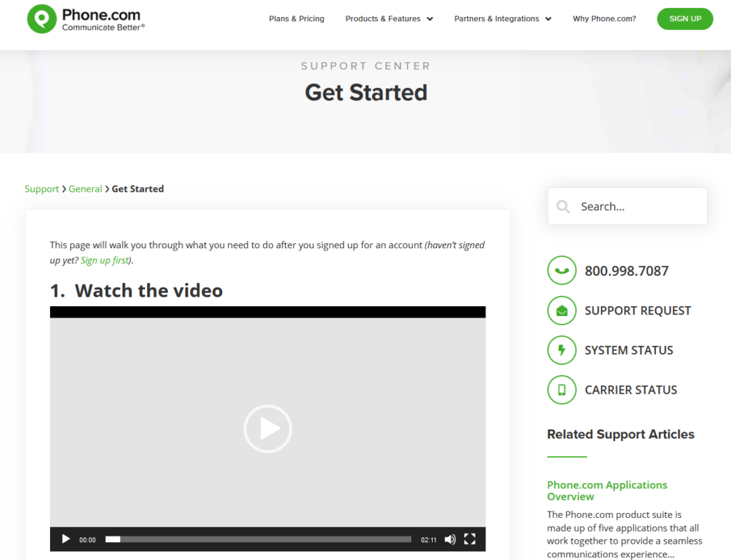Click the 02:11 video duration label
The width and height of the screenshot is (731, 560).
pos(428,539)
